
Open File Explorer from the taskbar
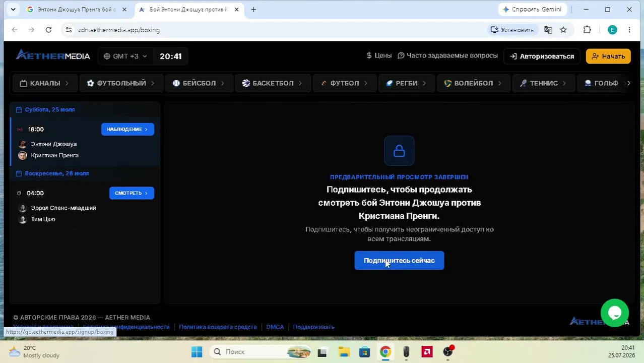344,352
